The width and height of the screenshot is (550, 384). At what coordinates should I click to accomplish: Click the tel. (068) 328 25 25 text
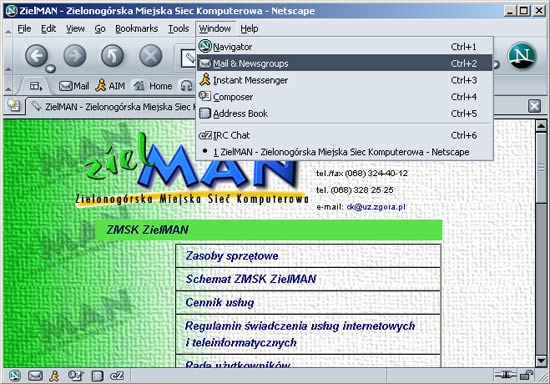355,190
